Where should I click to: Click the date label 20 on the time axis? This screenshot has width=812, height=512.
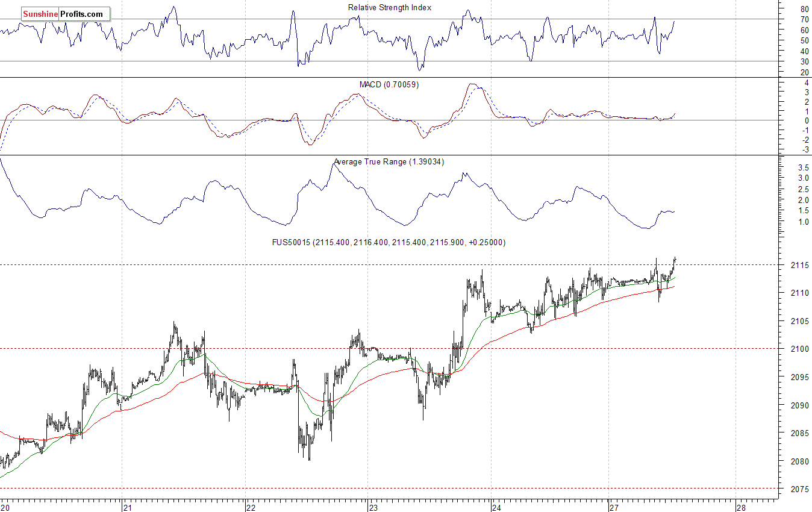5,507
